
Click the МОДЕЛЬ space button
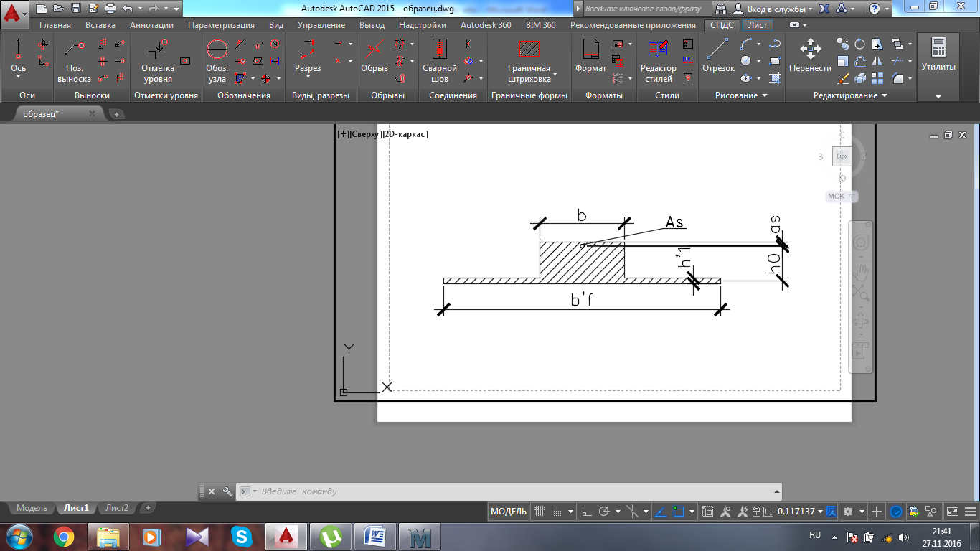tap(509, 512)
